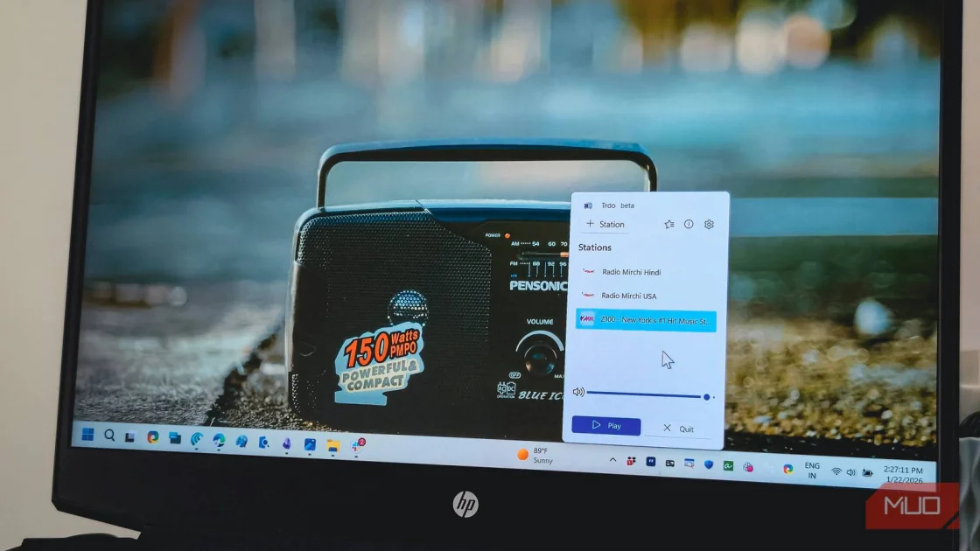Click the Radio Mirchi Hindi station icon
The image size is (980, 551).
tap(588, 271)
